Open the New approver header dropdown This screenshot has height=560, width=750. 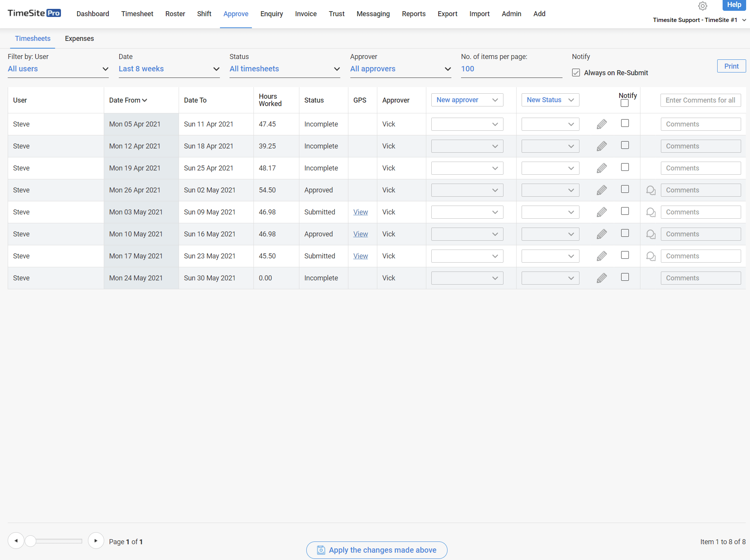(467, 100)
